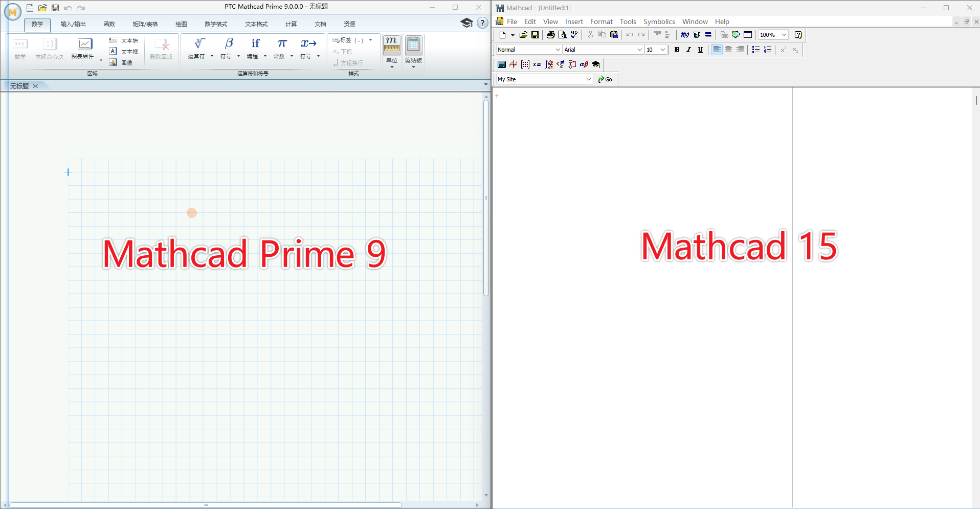This screenshot has width=980, height=509.
Task: Open the Insert menu in Mathcad 15
Action: pos(574,21)
